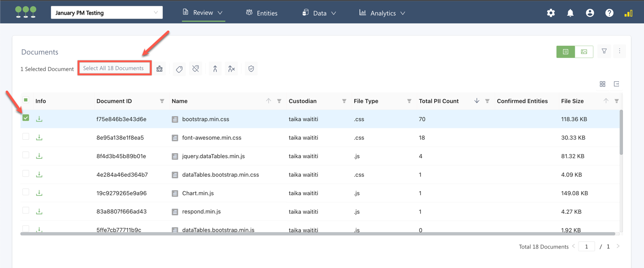644x268 pixels.
Task: Click the funnel filter icon above the table
Action: click(604, 52)
